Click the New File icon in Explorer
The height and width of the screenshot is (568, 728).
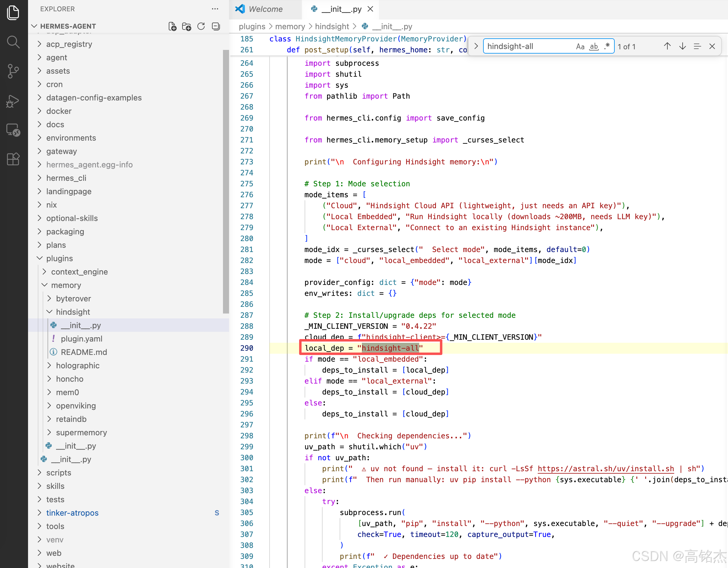(x=172, y=26)
